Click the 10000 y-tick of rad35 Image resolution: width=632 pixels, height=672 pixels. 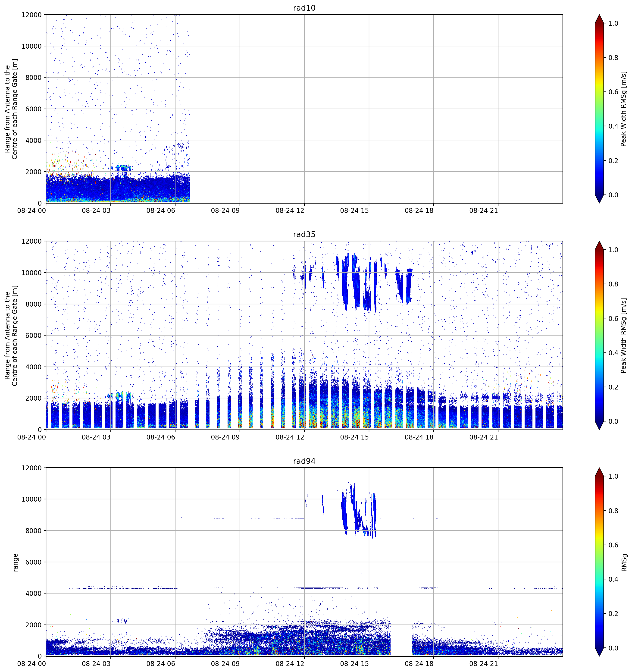[31, 273]
